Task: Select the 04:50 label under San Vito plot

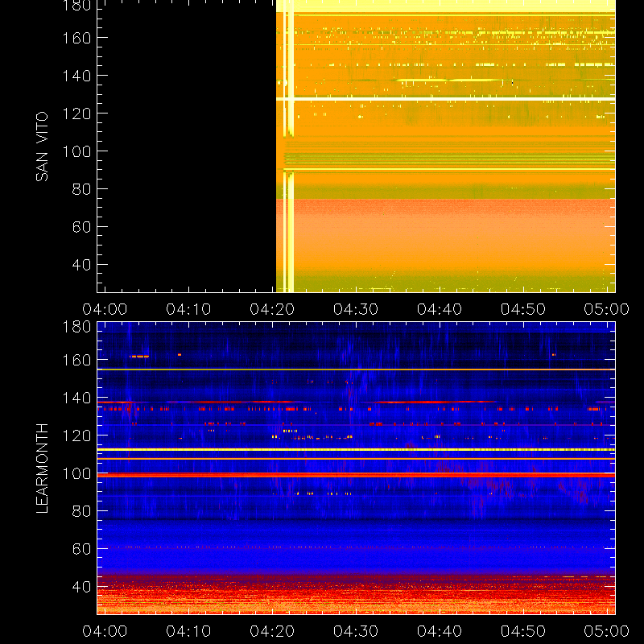Action: [x=522, y=309]
